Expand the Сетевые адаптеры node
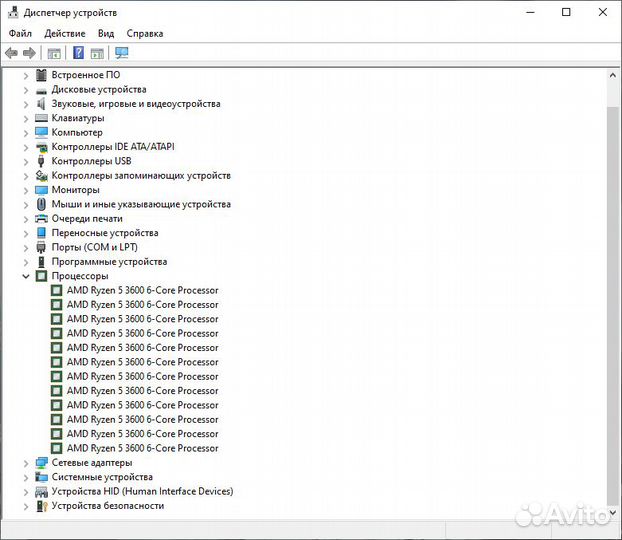This screenshot has width=622, height=540. point(26,463)
